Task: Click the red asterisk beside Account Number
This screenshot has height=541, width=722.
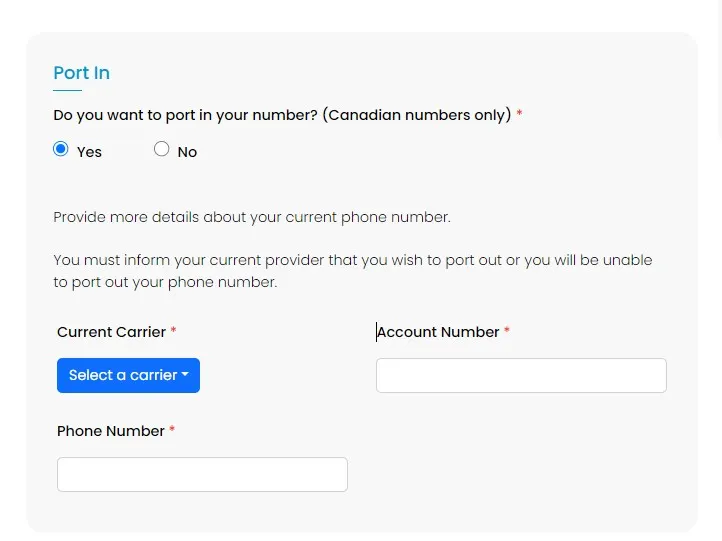Action: coord(507,331)
